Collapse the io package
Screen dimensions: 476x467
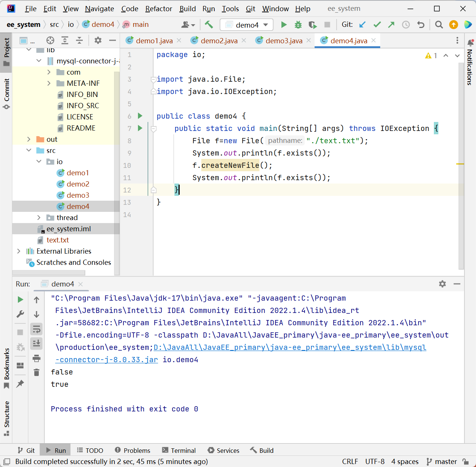point(39,162)
